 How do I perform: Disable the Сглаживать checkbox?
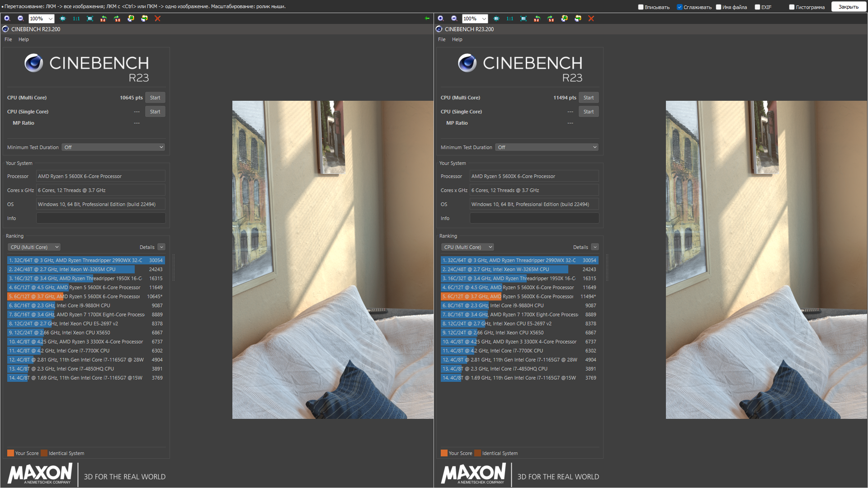[x=679, y=7]
